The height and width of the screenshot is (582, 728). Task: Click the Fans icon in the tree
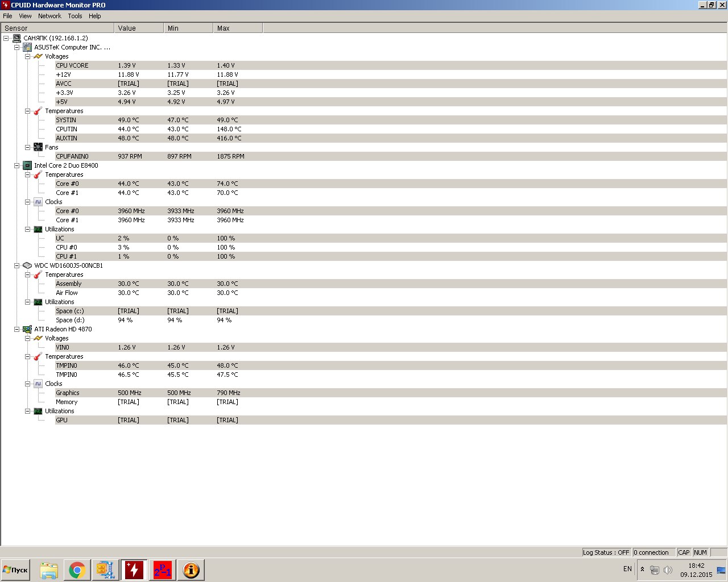(x=38, y=147)
